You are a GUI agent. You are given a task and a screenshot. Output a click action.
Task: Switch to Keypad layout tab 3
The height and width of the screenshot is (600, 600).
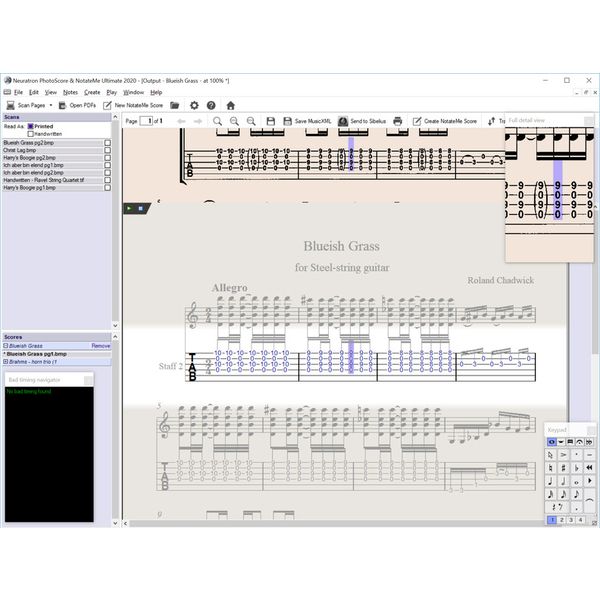(x=571, y=520)
